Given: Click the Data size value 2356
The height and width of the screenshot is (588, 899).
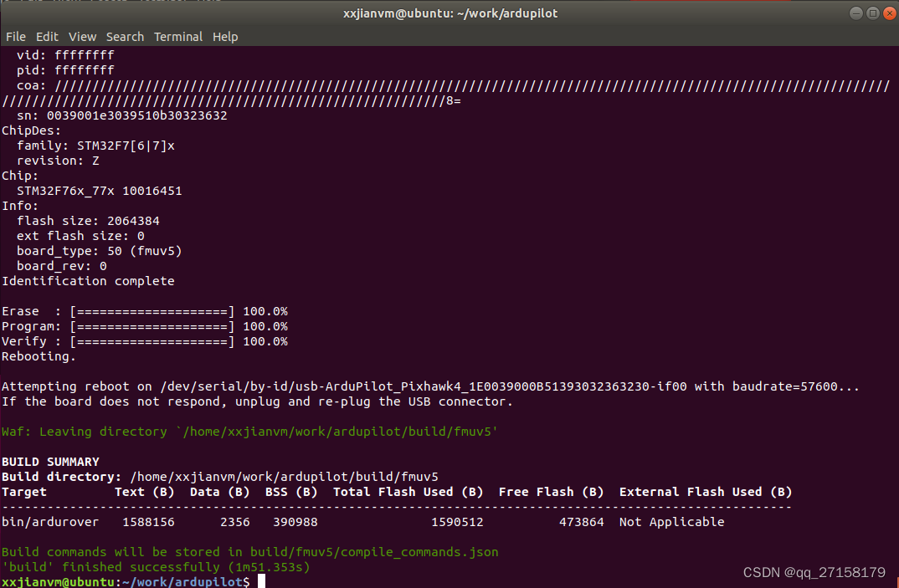Looking at the screenshot, I should tap(235, 522).
